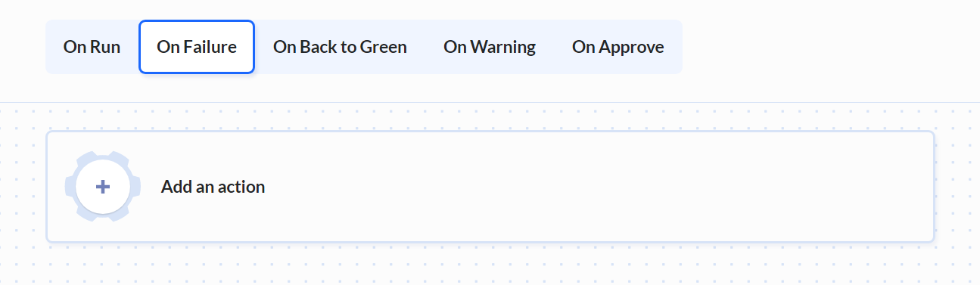Switch to the On Approve tab
Image resolution: width=980 pixels, height=285 pixels.
(x=618, y=47)
